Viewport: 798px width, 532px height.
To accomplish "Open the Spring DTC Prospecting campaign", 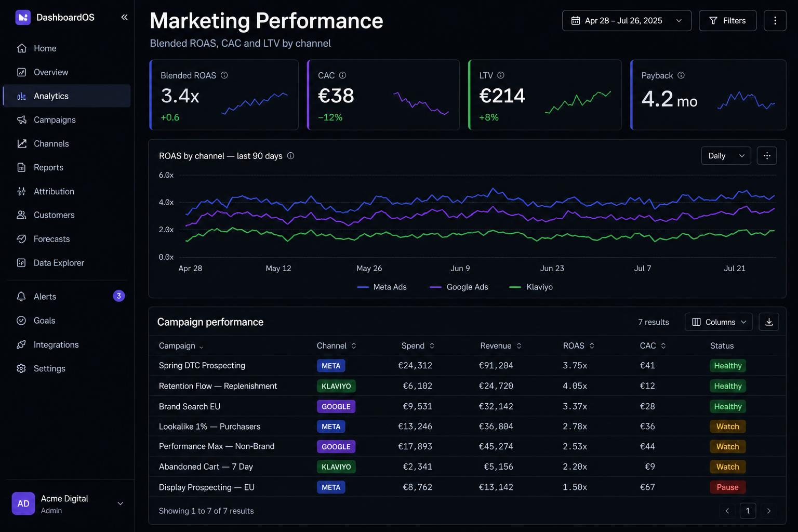I will (202, 366).
